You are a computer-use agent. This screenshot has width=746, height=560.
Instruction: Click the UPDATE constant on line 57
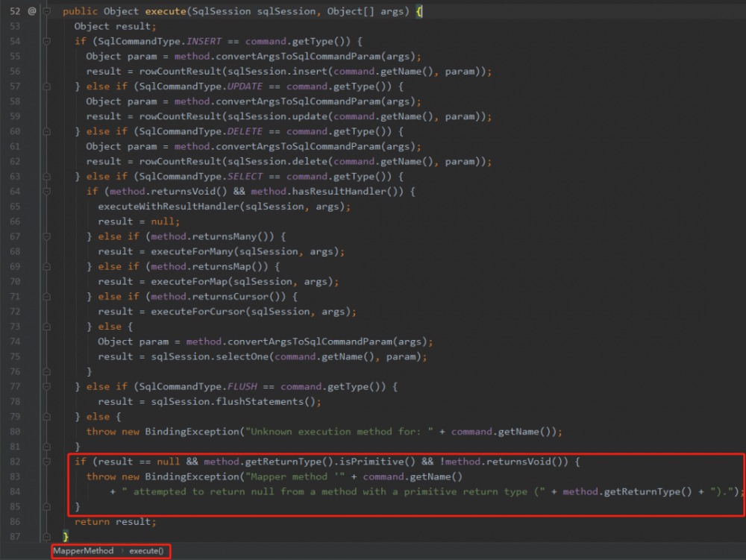point(245,86)
